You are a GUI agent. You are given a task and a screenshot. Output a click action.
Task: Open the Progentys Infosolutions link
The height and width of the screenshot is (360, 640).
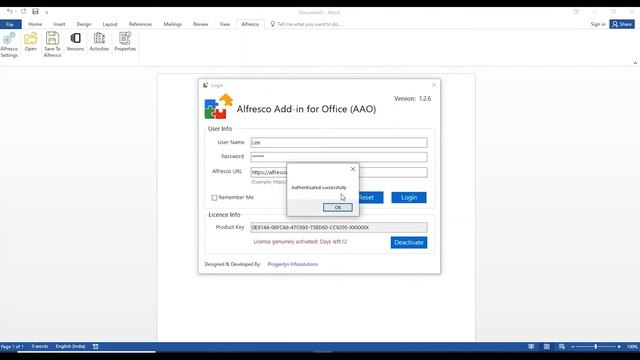(293, 264)
